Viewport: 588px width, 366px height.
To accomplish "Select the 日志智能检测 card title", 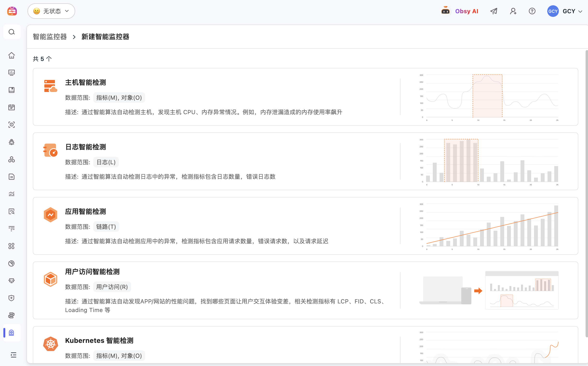I will click(85, 147).
